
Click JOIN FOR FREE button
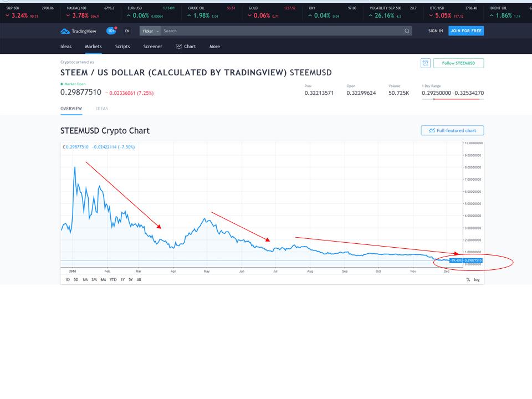(466, 31)
